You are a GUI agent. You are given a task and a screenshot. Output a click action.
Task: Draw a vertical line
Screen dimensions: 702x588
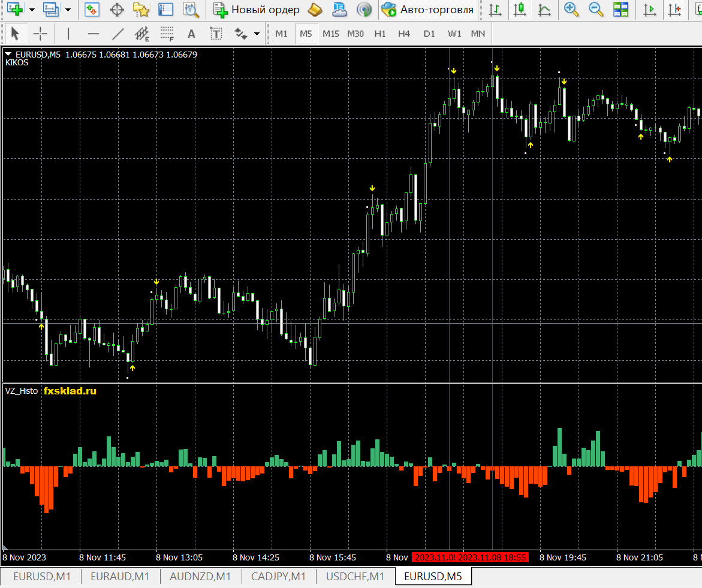pos(68,34)
